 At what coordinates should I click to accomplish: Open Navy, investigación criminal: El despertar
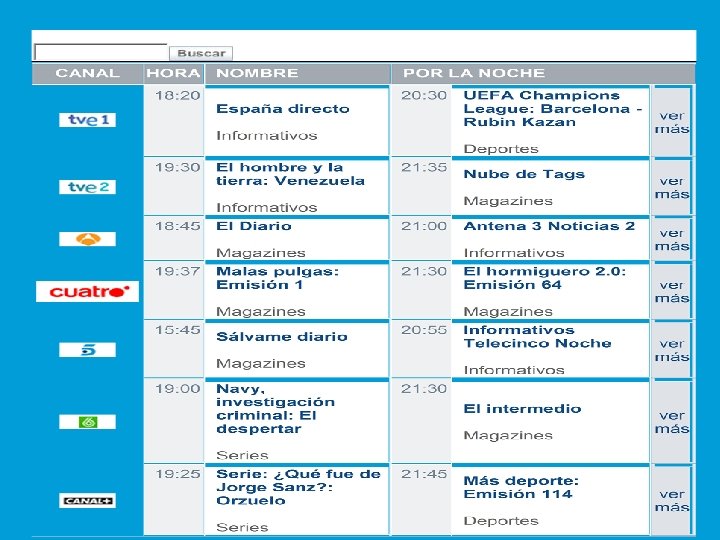[276, 409]
